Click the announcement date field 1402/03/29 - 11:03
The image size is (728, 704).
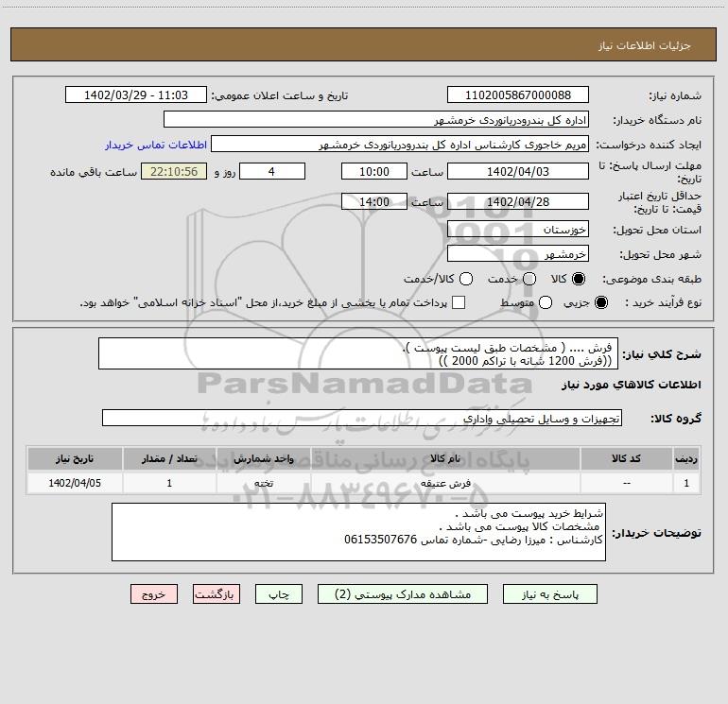pyautogui.click(x=136, y=94)
